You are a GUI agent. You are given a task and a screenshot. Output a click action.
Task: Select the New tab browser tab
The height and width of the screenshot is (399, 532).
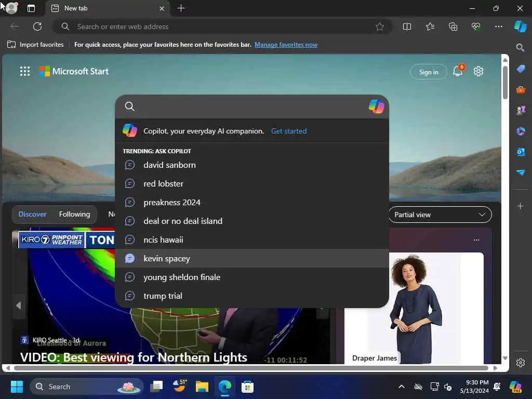pyautogui.click(x=108, y=8)
